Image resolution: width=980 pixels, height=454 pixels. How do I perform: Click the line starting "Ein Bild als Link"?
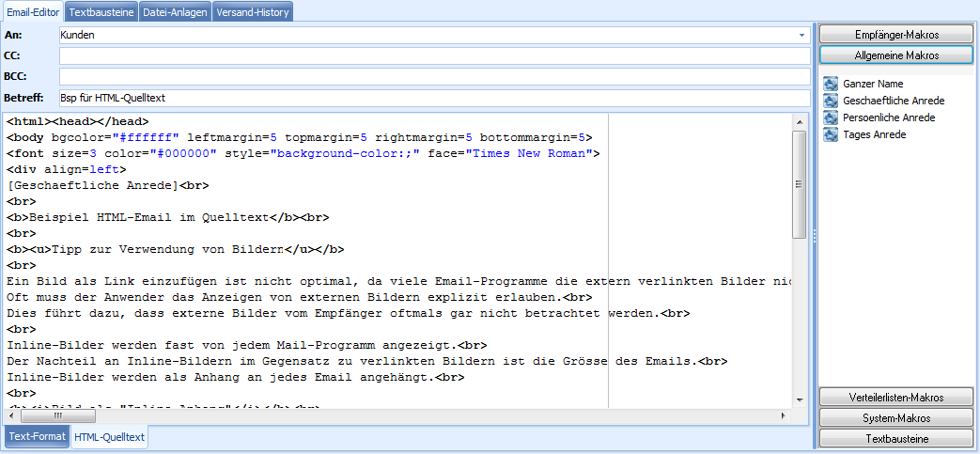(398, 281)
